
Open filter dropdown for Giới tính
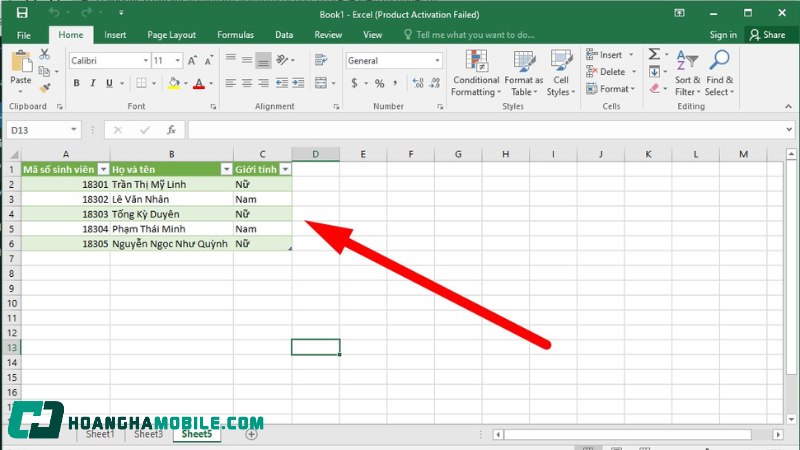[285, 169]
